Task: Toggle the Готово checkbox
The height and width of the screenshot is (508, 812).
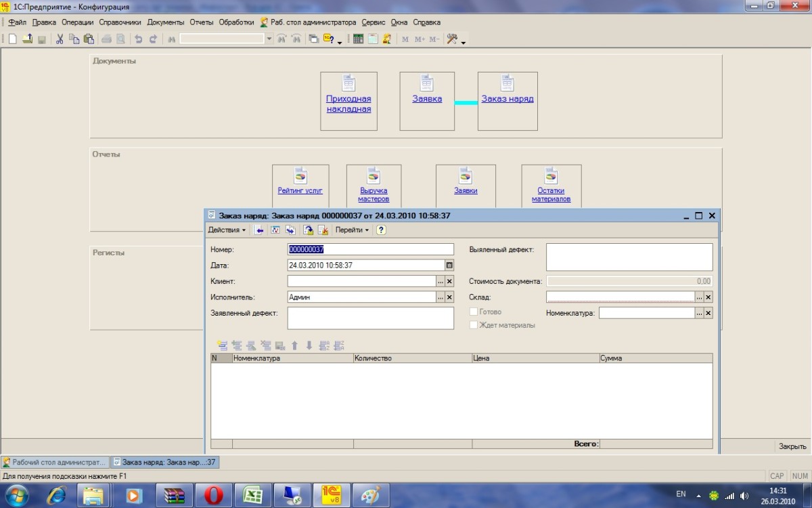Action: point(474,312)
